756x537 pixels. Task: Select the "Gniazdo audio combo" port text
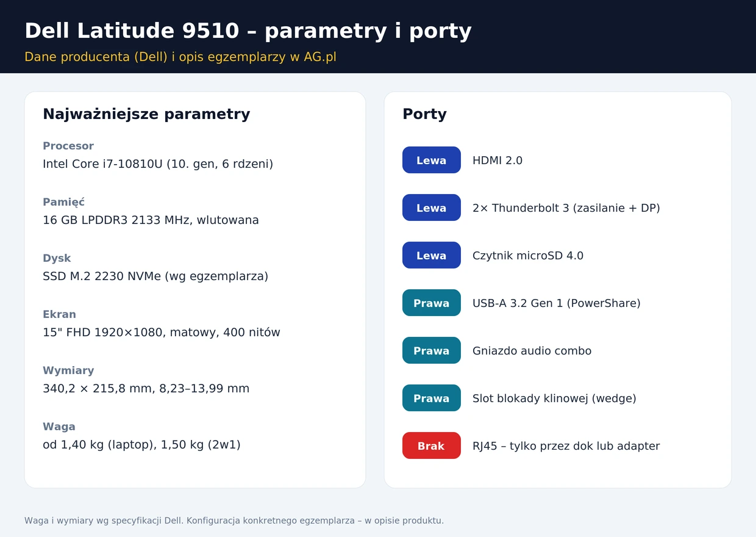point(532,351)
